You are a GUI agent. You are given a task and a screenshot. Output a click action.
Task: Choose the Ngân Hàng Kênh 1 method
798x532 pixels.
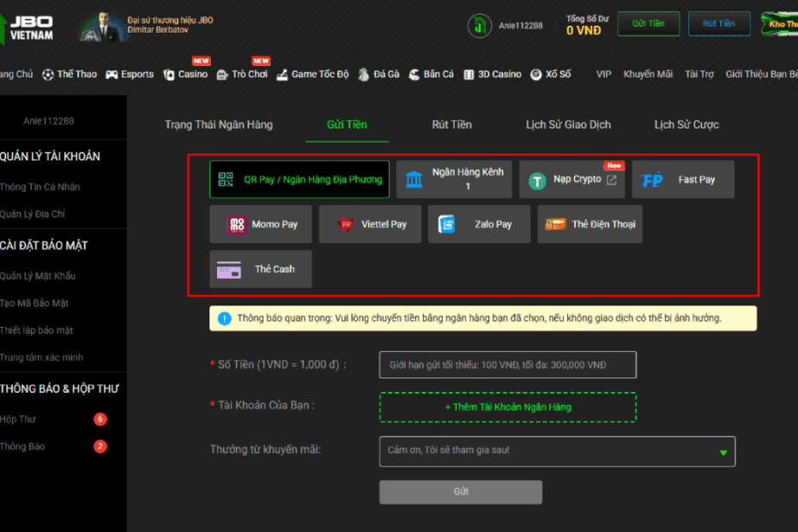454,179
